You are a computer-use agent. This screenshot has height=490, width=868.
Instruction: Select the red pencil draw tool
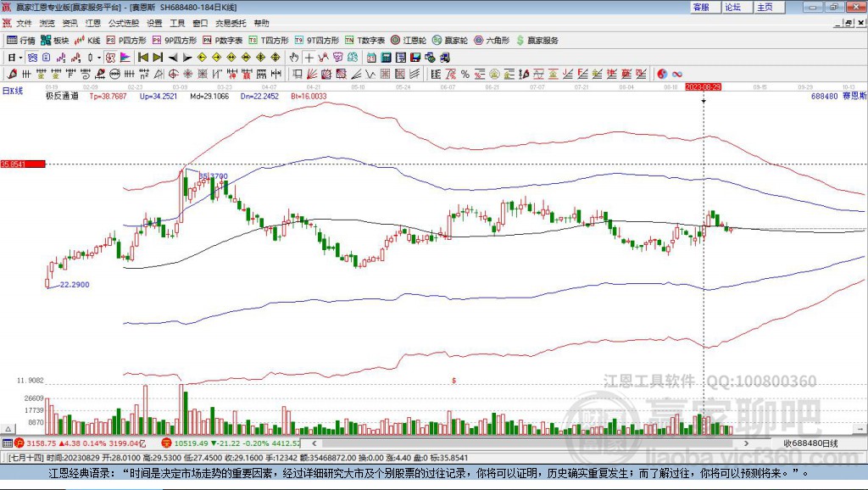pyautogui.click(x=12, y=75)
